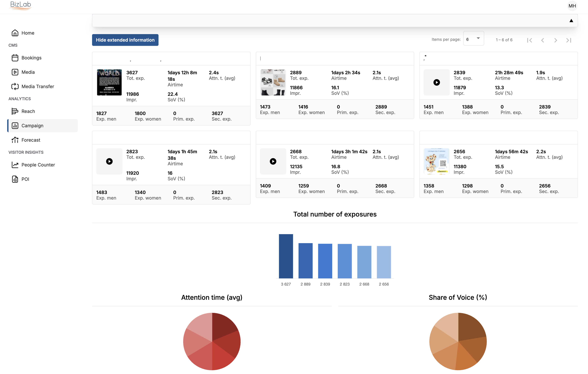
Task: Collapse the top filter panel triangle
Action: tap(571, 21)
